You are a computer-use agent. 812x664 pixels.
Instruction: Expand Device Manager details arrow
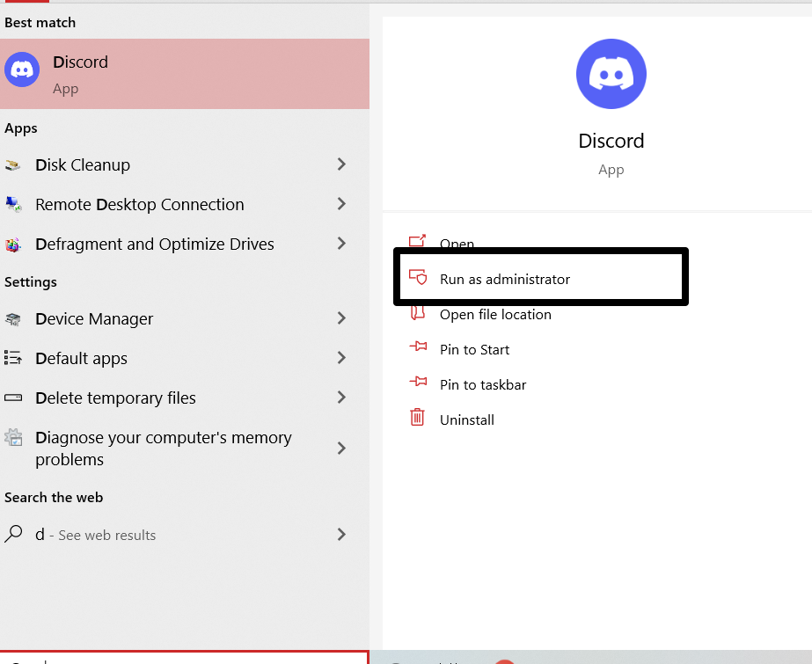pyautogui.click(x=341, y=318)
